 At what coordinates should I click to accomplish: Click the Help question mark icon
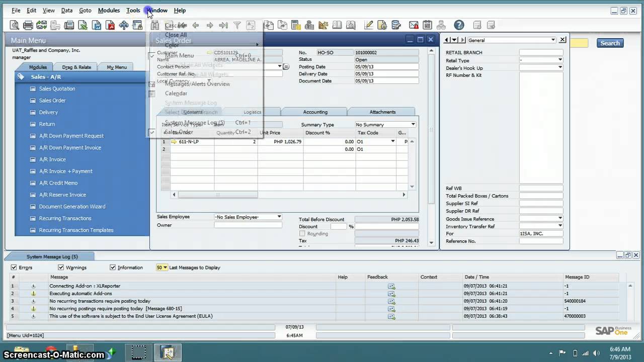click(459, 25)
